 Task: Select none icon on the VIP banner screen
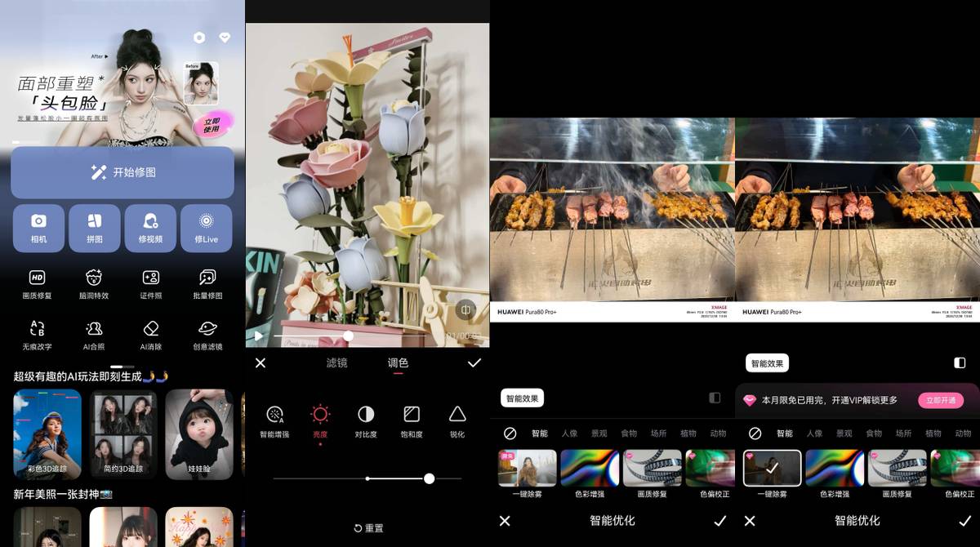[755, 434]
